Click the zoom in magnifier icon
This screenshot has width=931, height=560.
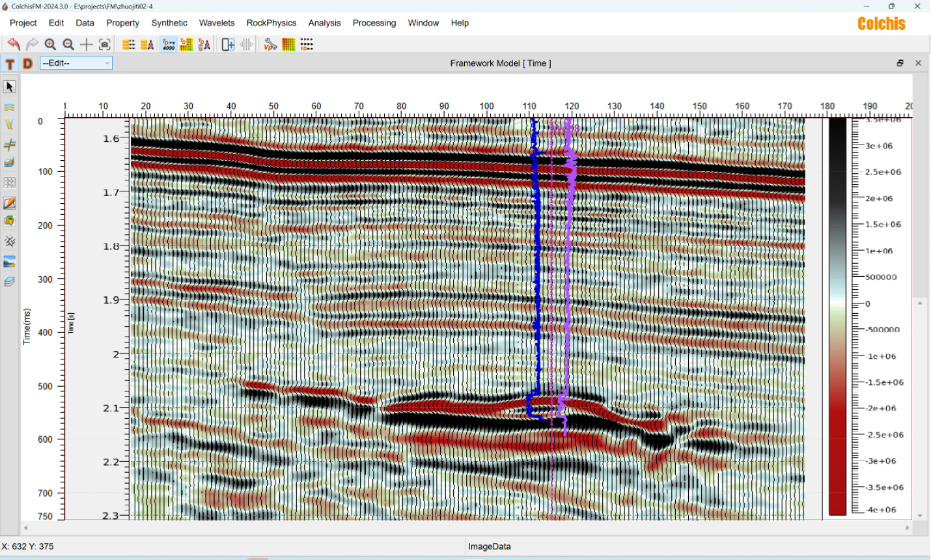click(x=50, y=44)
